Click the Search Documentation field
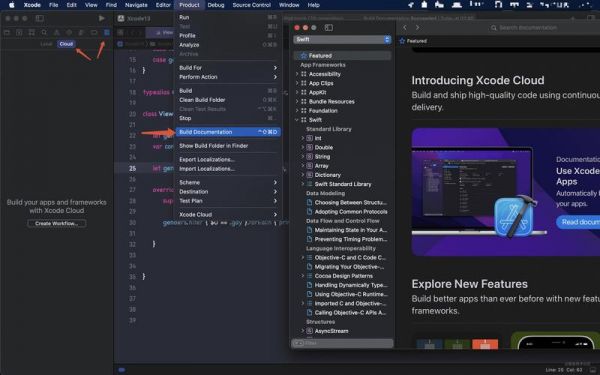This screenshot has width=600, height=375. [x=544, y=28]
